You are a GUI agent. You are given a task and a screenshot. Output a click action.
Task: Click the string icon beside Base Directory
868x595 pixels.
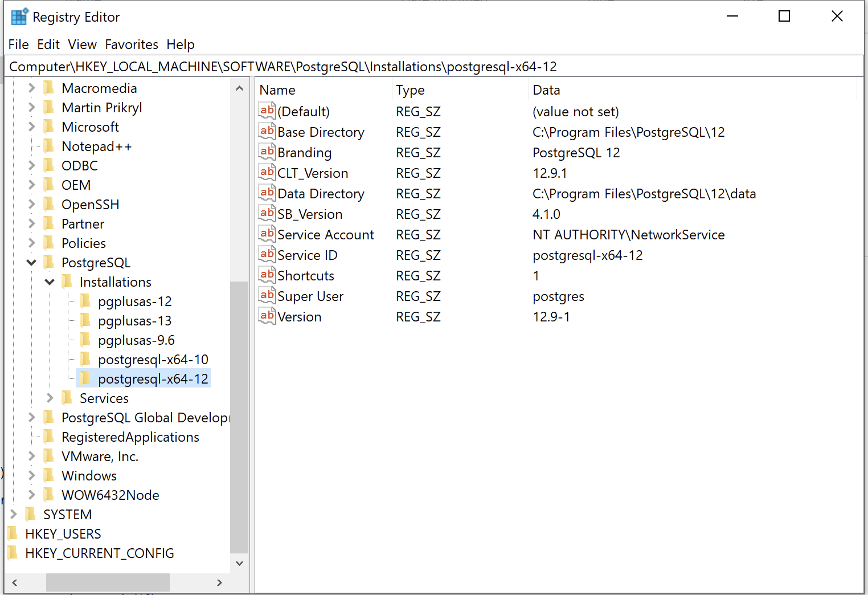(x=267, y=132)
